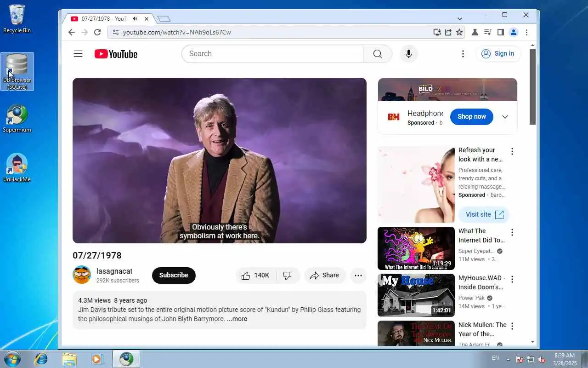Open Nick Mullen Year of the Dragon thumbnail

[x=416, y=333]
